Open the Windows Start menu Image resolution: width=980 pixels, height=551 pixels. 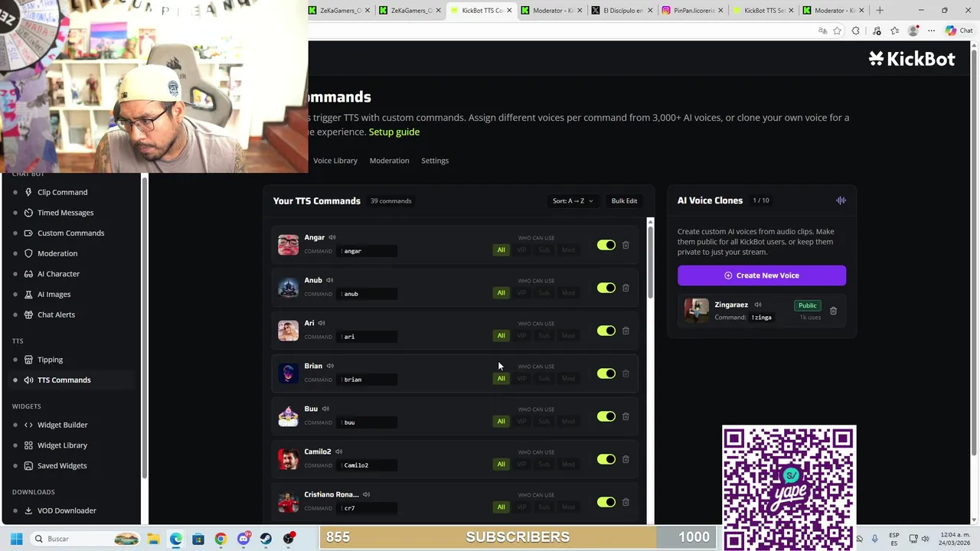click(16, 539)
